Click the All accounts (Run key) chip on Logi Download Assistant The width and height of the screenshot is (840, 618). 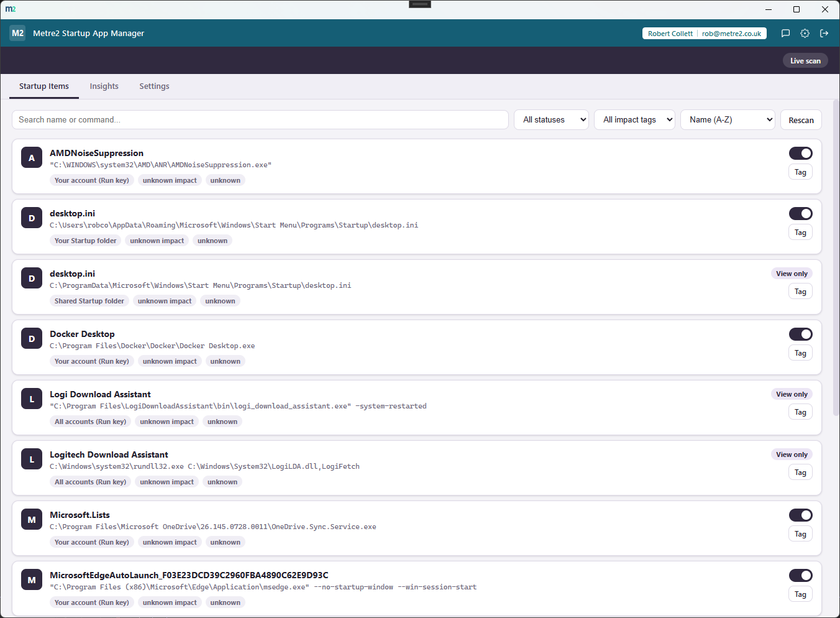click(x=90, y=422)
